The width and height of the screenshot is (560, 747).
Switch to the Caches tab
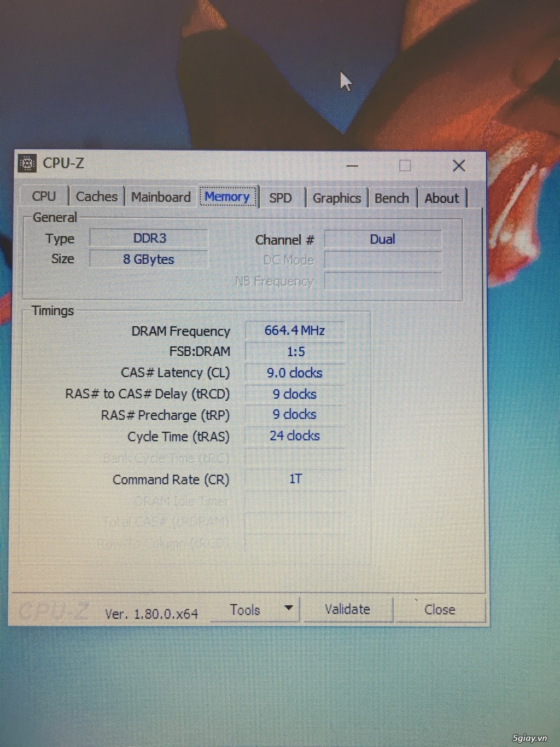tap(97, 196)
